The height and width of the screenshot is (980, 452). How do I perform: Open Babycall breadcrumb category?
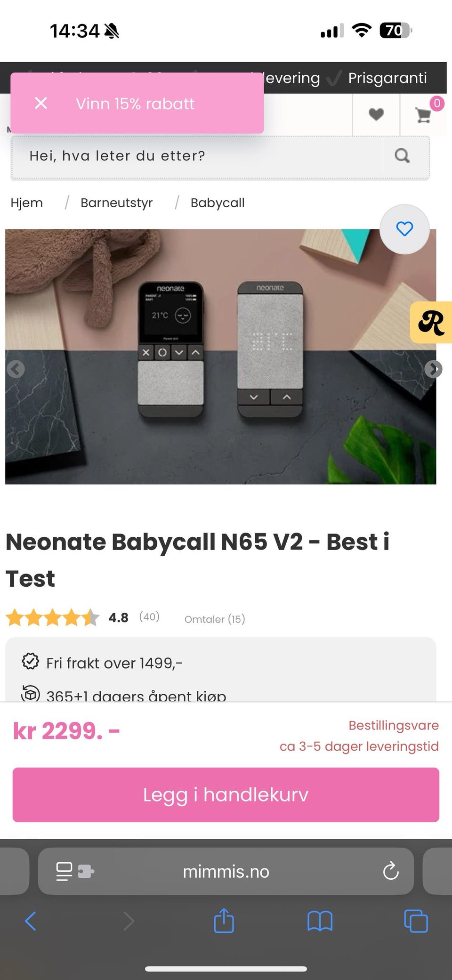(x=218, y=203)
